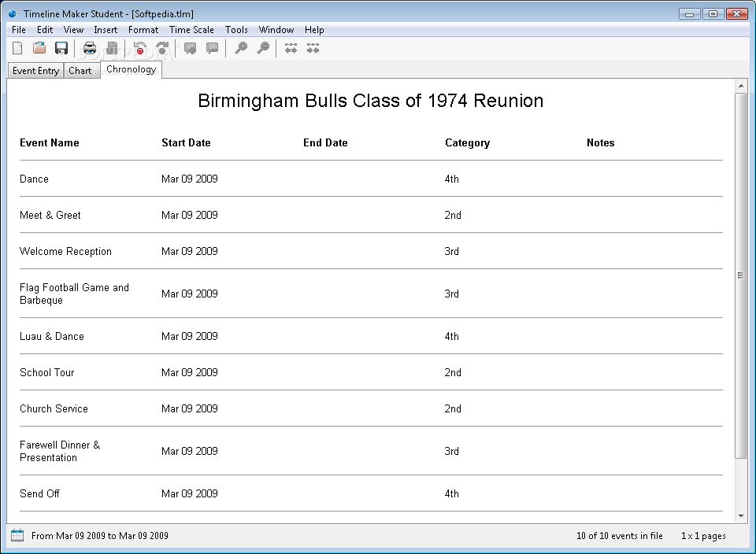Click the first gray note bubble icon
This screenshot has height=554, width=756.
191,48
